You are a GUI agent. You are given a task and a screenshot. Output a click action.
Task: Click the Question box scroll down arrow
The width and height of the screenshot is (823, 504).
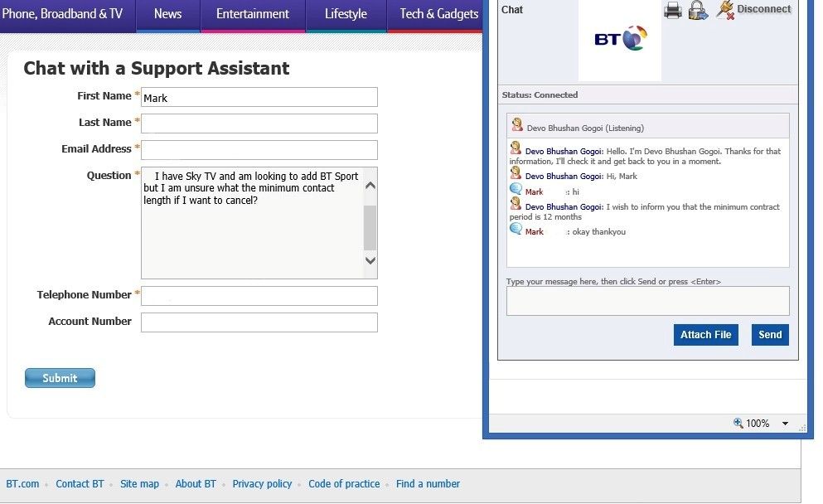click(370, 260)
